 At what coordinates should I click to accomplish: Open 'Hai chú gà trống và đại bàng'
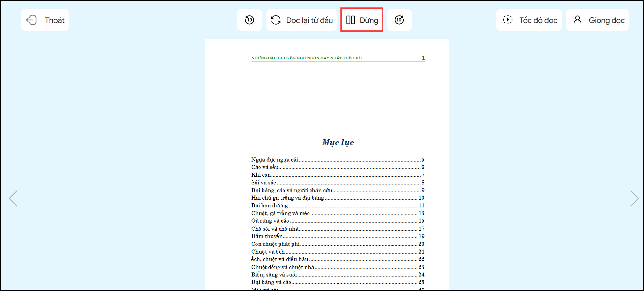pyautogui.click(x=287, y=198)
